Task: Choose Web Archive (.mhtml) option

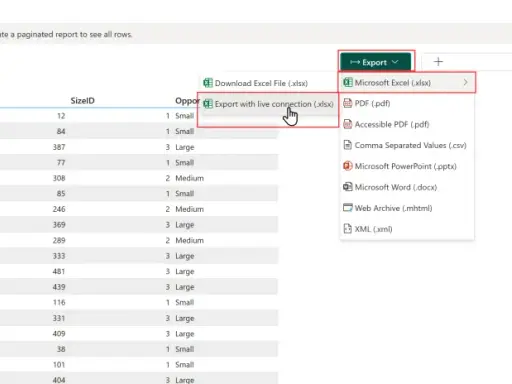Action: (x=407, y=208)
